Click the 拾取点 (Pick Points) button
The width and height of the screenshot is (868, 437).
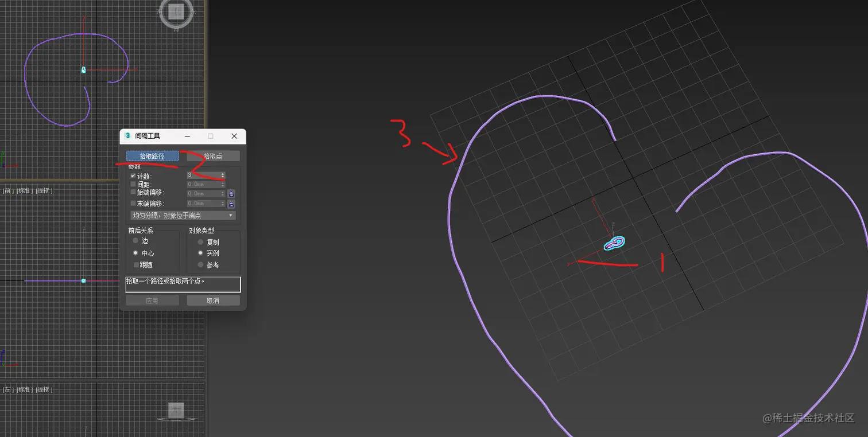point(213,156)
